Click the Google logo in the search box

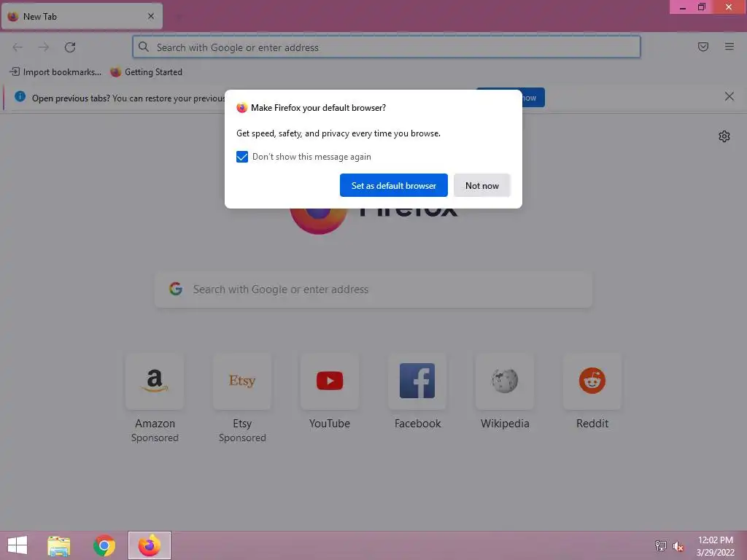[176, 289]
